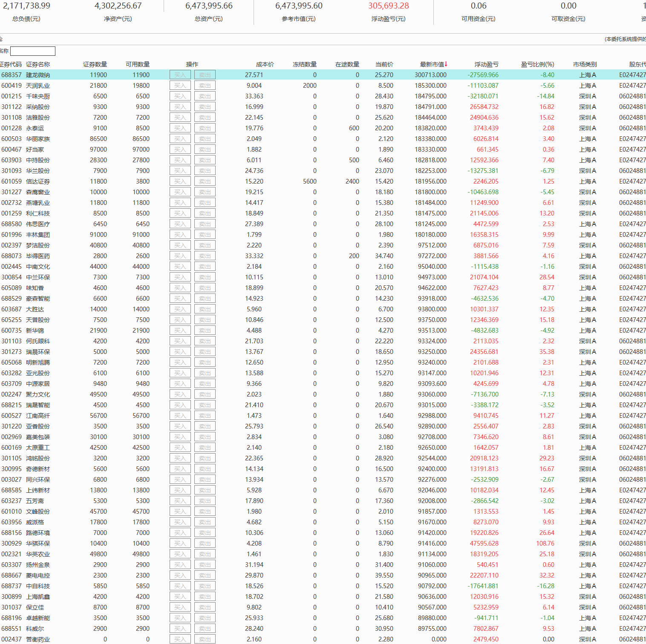
Task: Click 卖出 button for 菱电电控
Action: (x=205, y=575)
